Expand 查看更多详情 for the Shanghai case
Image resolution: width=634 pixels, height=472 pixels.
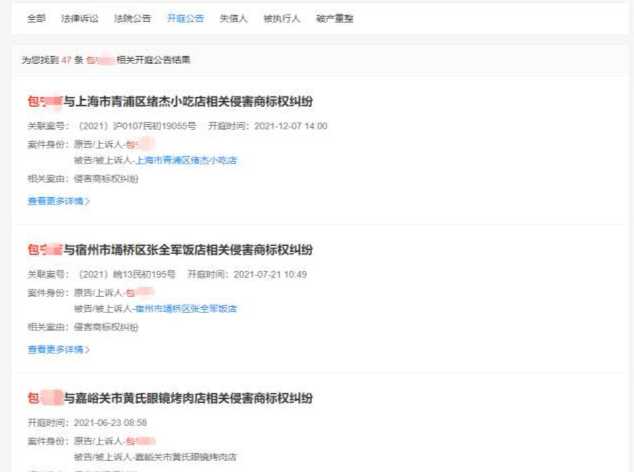coord(58,200)
